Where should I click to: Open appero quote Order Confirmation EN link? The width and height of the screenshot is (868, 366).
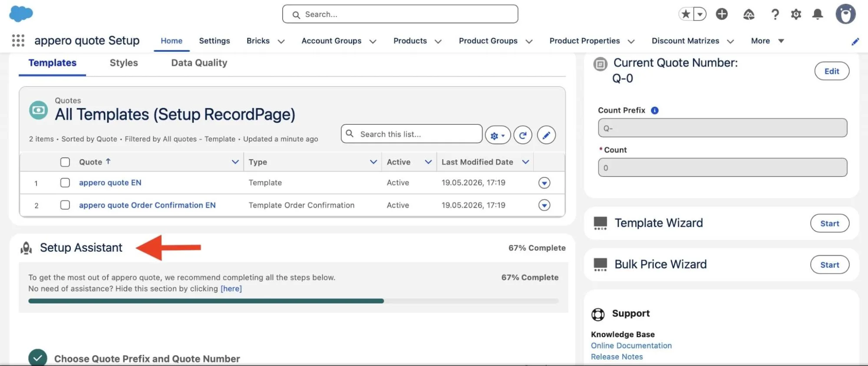tap(147, 205)
